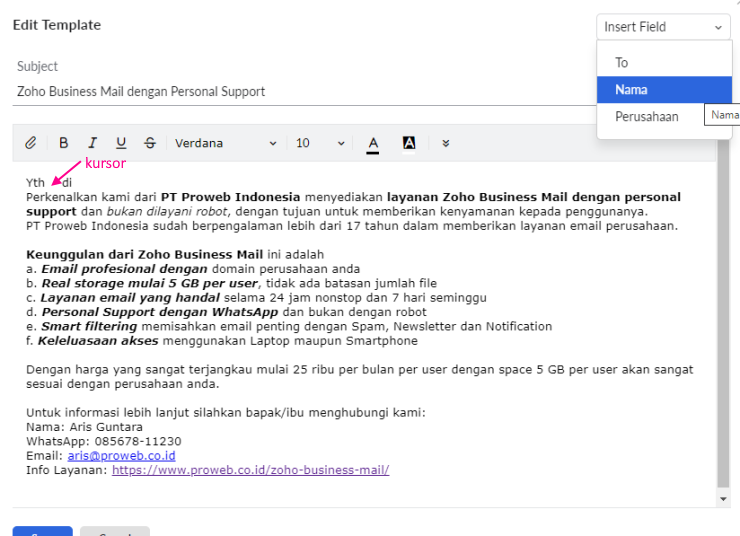The image size is (740, 536).
Task: Click 'Keleluasaan akses' bold text
Action: (98, 341)
